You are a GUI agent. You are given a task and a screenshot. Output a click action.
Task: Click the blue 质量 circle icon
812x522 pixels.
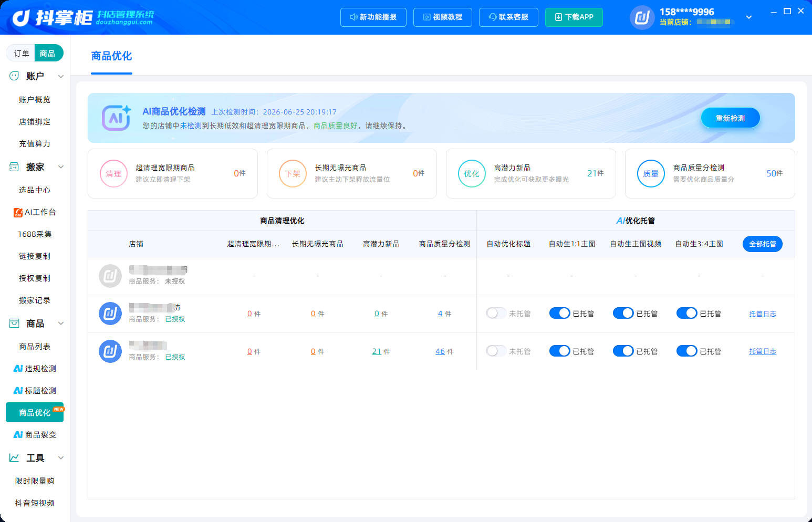(651, 174)
